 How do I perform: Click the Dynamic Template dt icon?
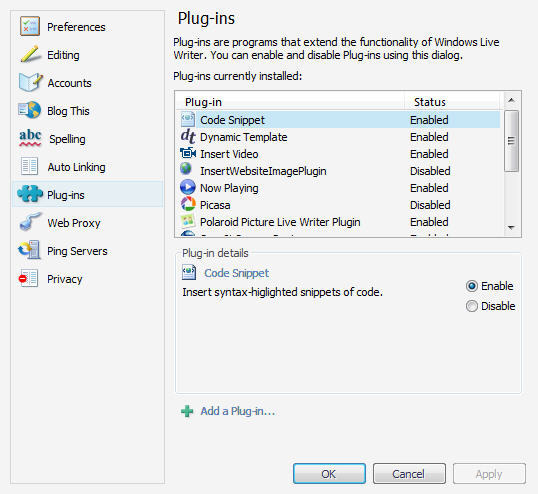tap(188, 136)
